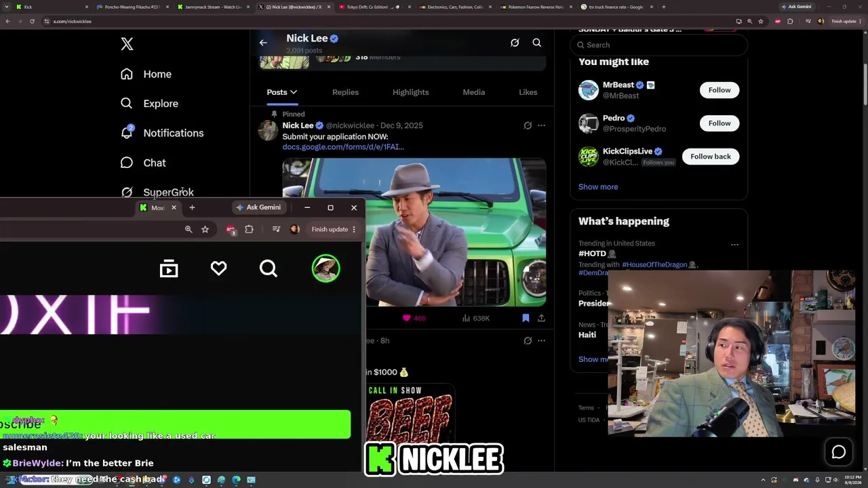
Task: Open the docs.google.com form link
Action: pyautogui.click(x=343, y=146)
